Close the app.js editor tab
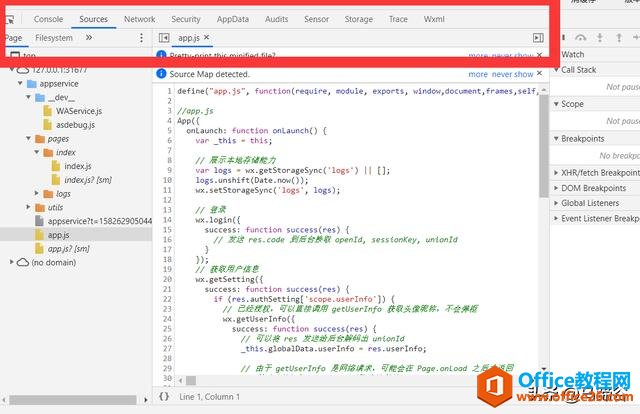The height and width of the screenshot is (414, 640). (207, 37)
